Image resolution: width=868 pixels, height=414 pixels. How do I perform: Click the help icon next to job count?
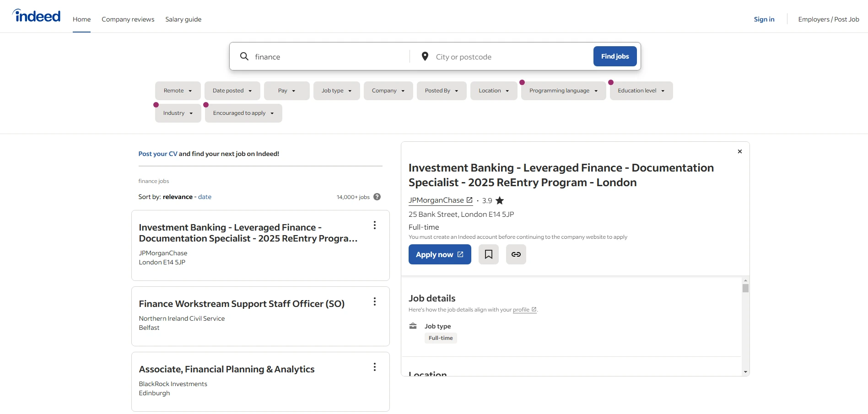377,196
